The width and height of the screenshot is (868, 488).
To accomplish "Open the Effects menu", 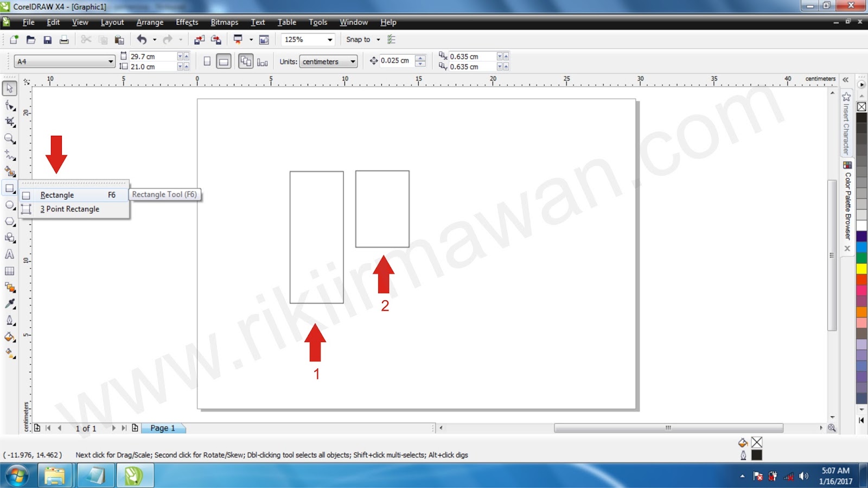I will pyautogui.click(x=187, y=22).
